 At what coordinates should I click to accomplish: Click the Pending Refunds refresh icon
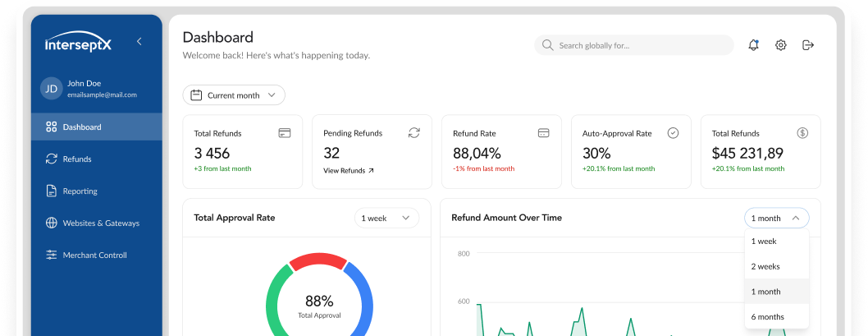[414, 133]
